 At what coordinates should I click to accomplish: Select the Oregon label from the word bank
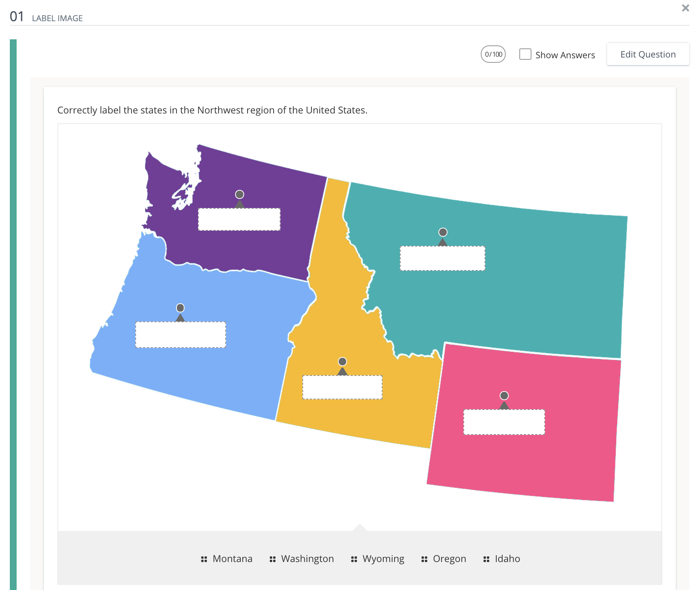[x=449, y=559]
